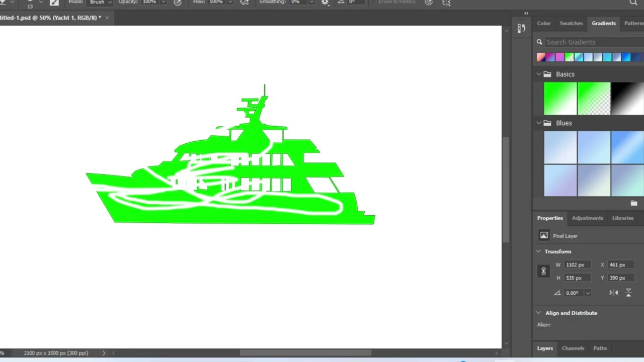The width and height of the screenshot is (644, 362).
Task: Switch to the Color tab
Action: [544, 23]
